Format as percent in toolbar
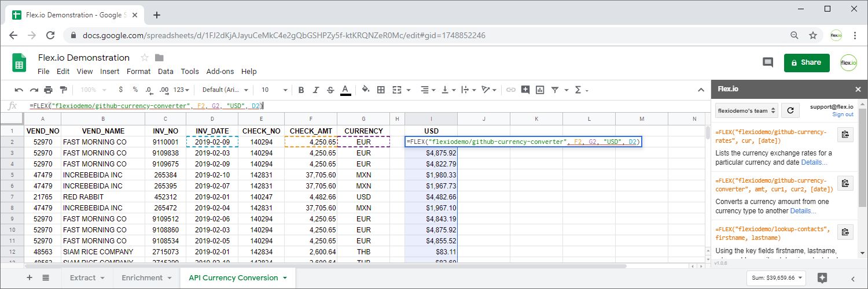Viewport: 868px width, 289px height. click(135, 90)
